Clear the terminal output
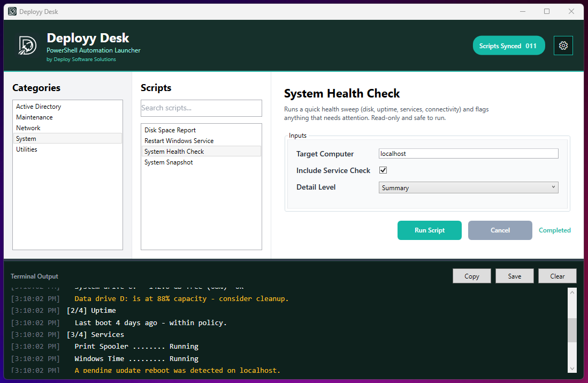This screenshot has height=383, width=588. click(x=558, y=276)
